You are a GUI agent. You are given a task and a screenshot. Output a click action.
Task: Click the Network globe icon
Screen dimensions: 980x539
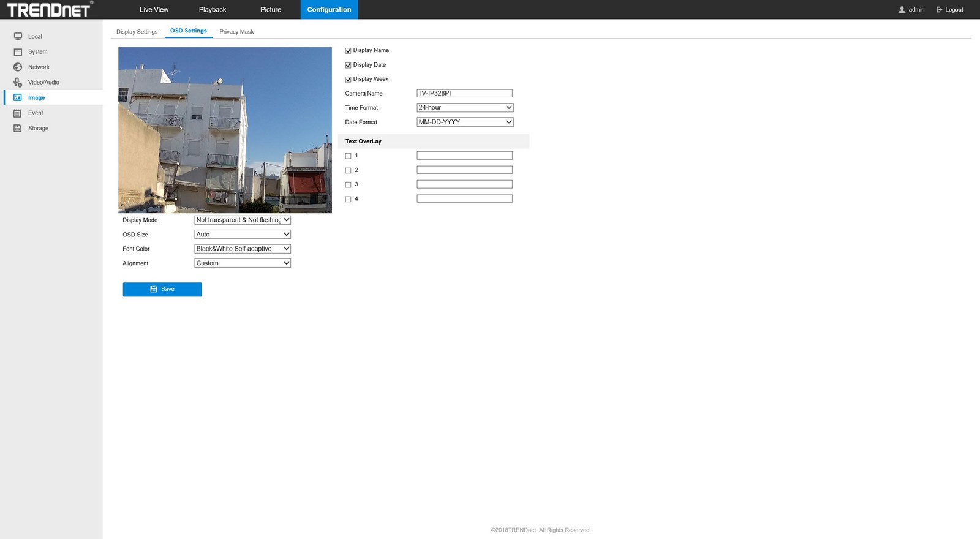(x=18, y=67)
